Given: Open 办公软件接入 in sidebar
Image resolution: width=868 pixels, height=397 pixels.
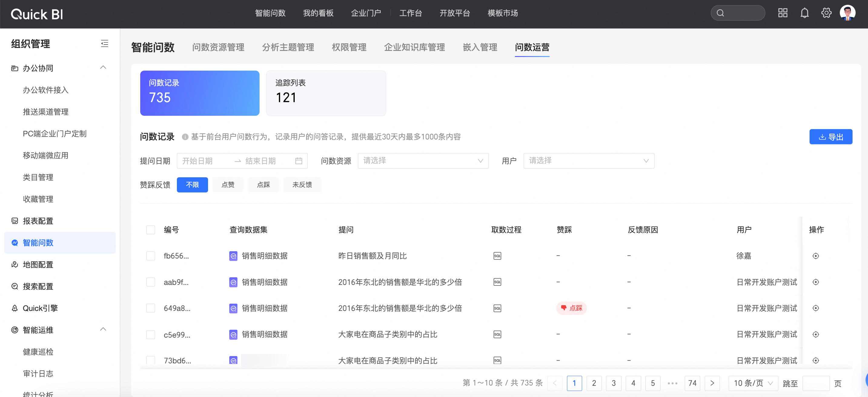Looking at the screenshot, I should [45, 90].
